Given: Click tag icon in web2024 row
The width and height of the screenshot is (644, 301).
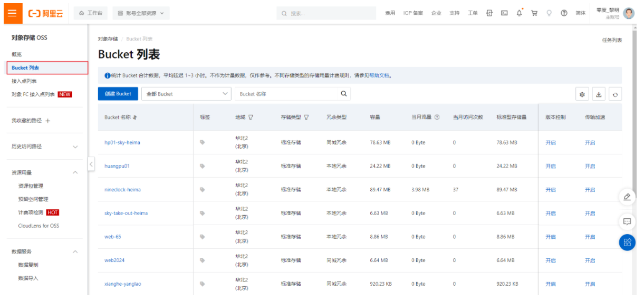Looking at the screenshot, I should point(202,260).
